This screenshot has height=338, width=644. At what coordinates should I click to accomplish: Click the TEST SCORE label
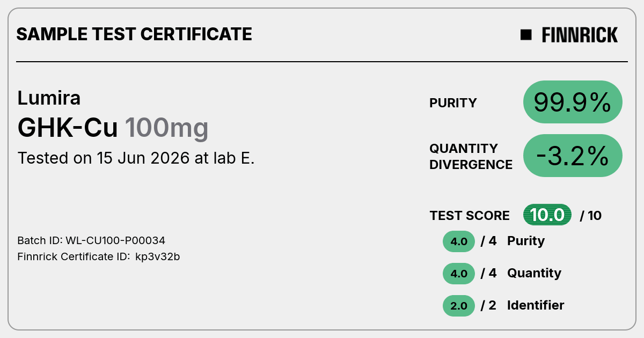tap(470, 216)
